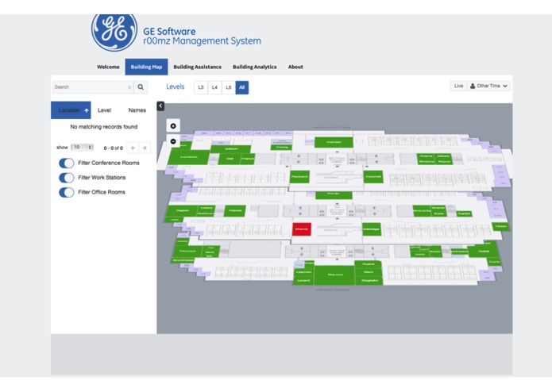This screenshot has height=392, width=552.
Task: Collapse the sidebar with the chevron
Action: [160, 106]
